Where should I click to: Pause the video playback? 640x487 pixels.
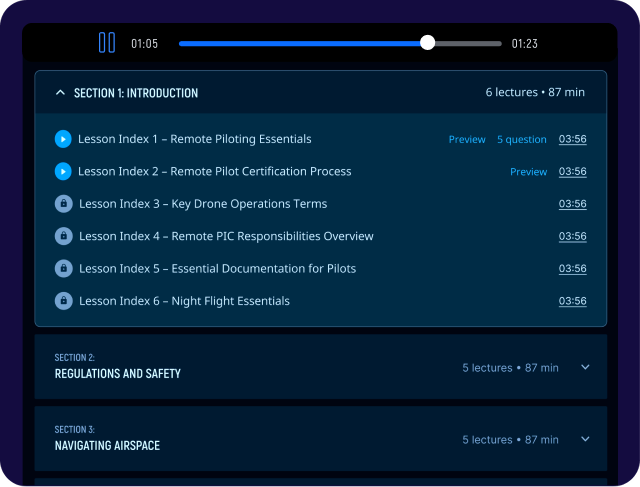[107, 43]
